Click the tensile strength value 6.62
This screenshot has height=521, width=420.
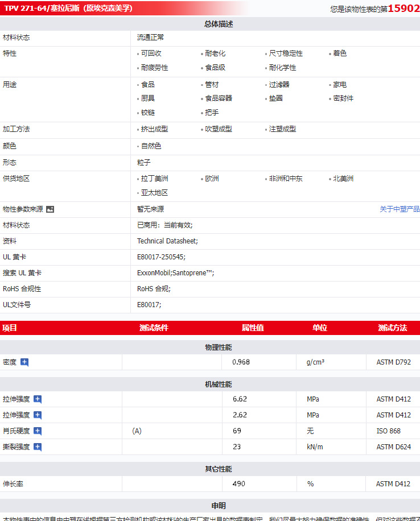click(240, 399)
